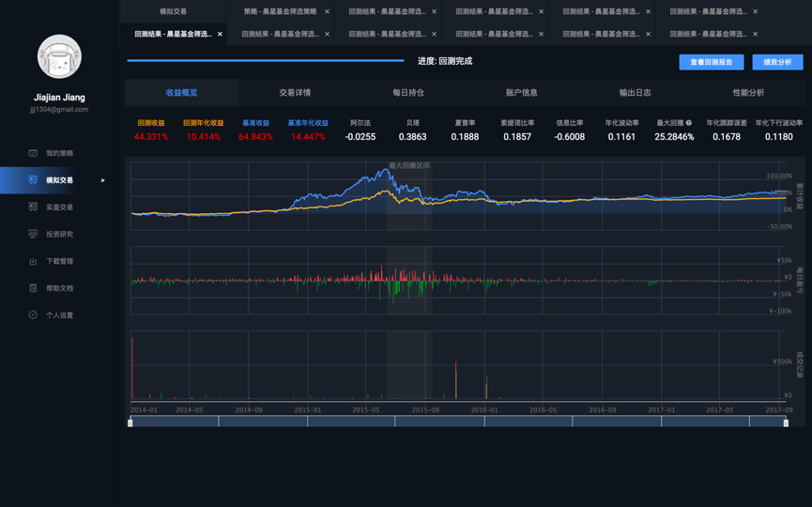Screen dimensions: 812x507
Task: Open 实盘交易 sidebar icon
Action: [x=33, y=207]
